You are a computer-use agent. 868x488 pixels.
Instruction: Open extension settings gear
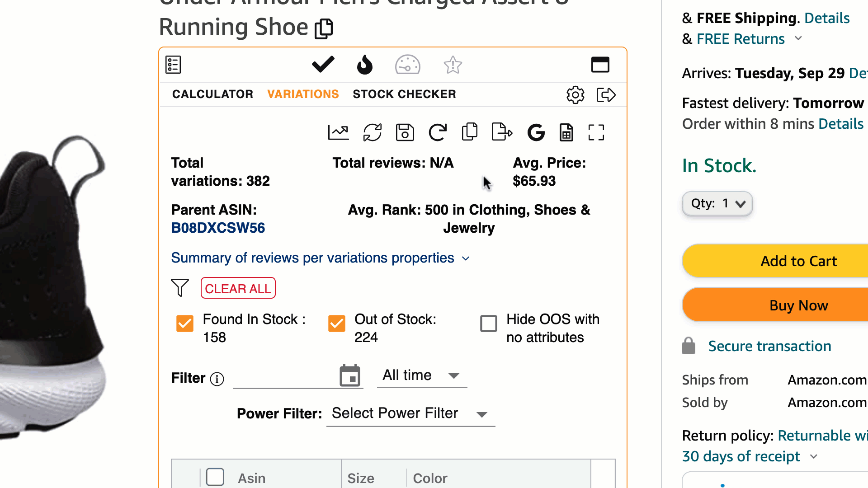[x=576, y=95]
